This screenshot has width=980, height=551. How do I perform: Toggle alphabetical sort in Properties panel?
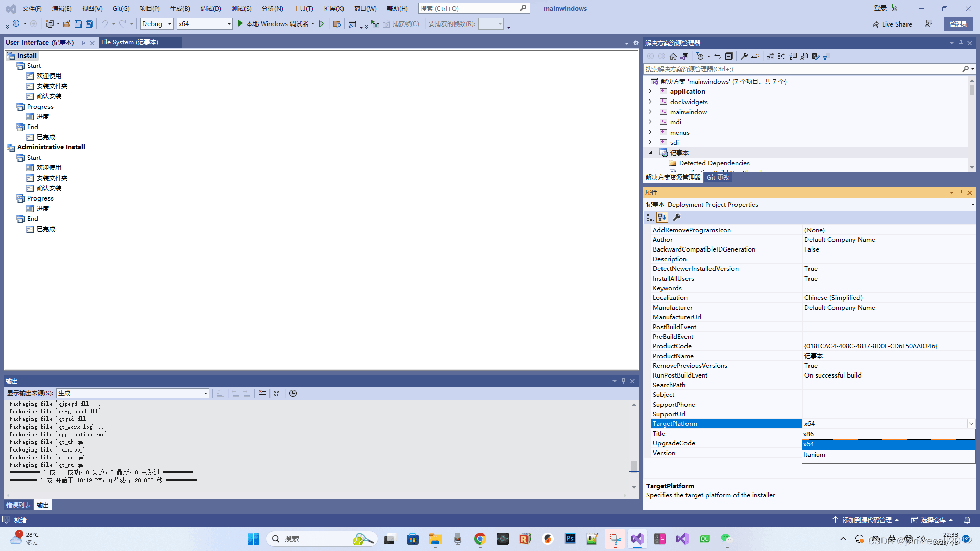pos(662,217)
